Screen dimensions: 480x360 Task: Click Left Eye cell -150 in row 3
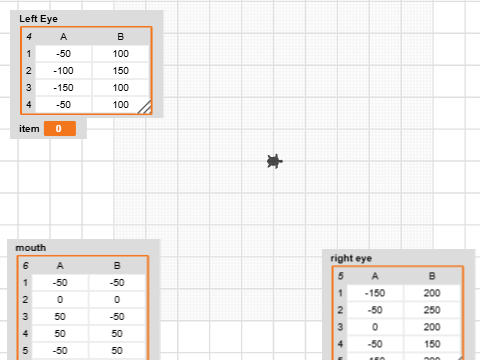click(x=63, y=88)
